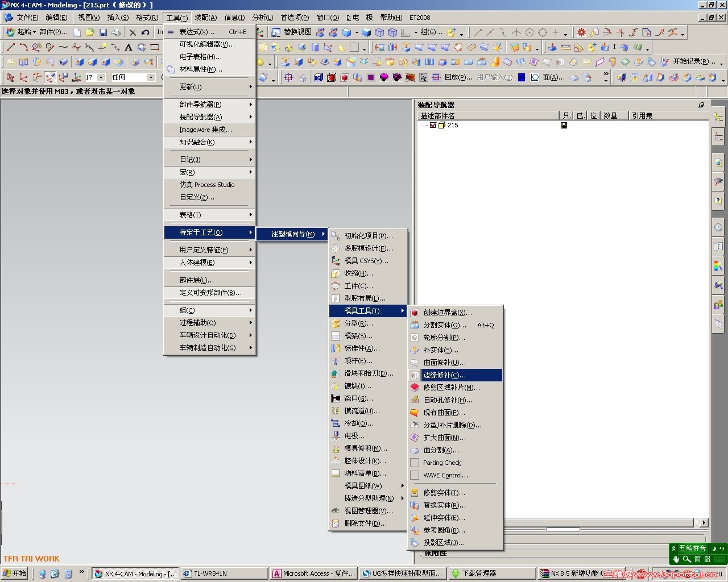The image size is (728, 582).
Task: Toggle WAVE Control option
Action: (x=445, y=475)
